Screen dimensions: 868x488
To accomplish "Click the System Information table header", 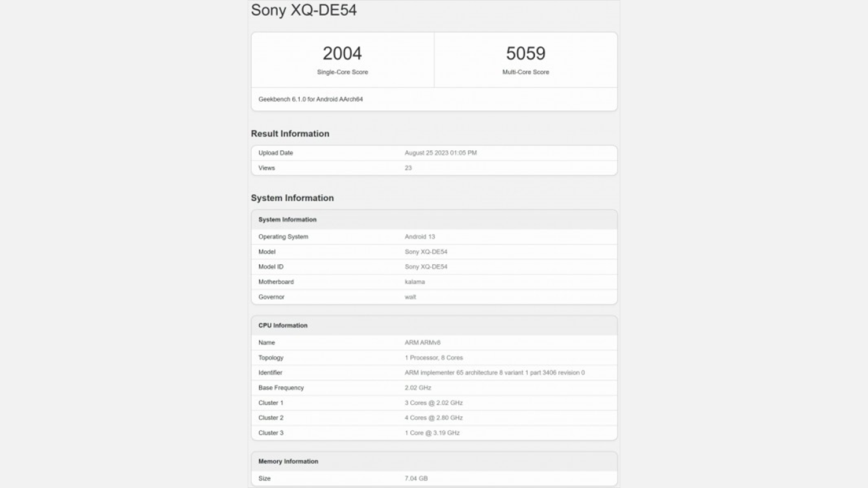I will [288, 220].
